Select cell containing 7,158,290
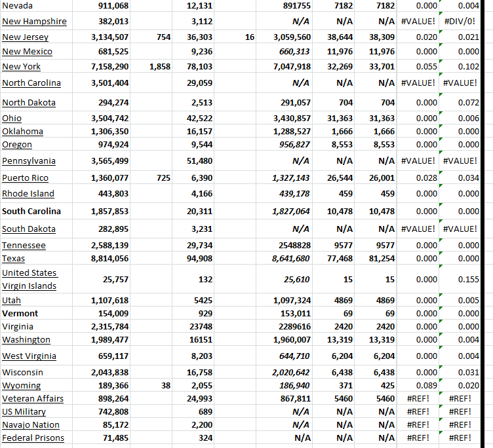Screen dimensions: 493x448 (x=109, y=67)
